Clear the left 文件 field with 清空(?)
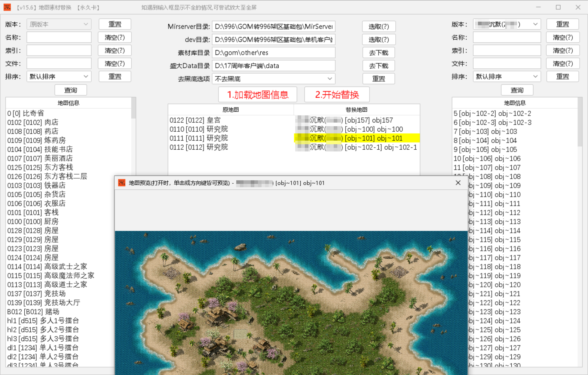The height and width of the screenshot is (375, 588). (x=115, y=64)
